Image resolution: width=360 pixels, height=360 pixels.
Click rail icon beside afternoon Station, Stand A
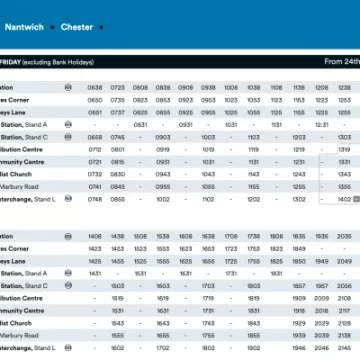[68, 273]
